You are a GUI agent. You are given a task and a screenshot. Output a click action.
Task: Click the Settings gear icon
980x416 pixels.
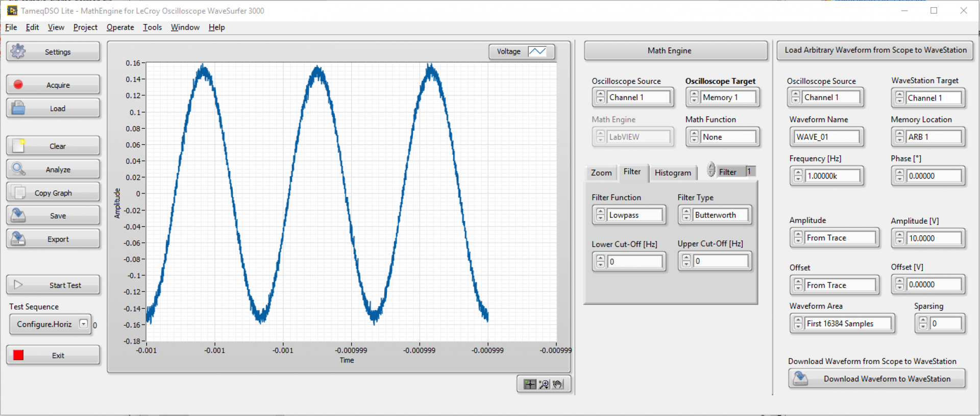point(18,51)
